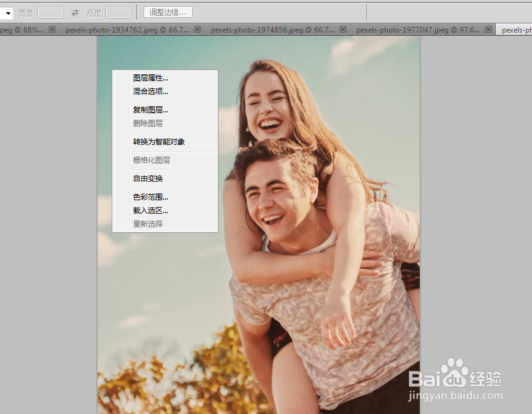Click 转换为智能对象 menu item
This screenshot has width=532, height=414.
[165, 142]
